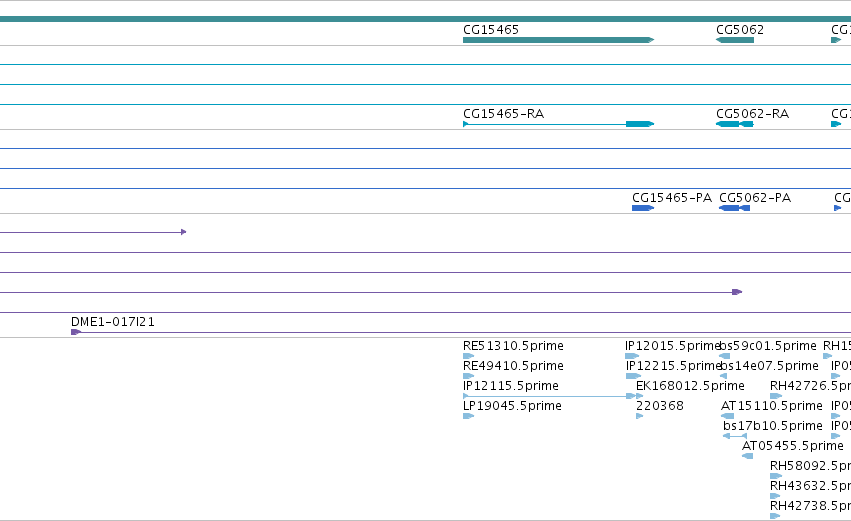Select the LP19045.5prime EST label
This screenshot has height=521, width=851.
point(512,406)
